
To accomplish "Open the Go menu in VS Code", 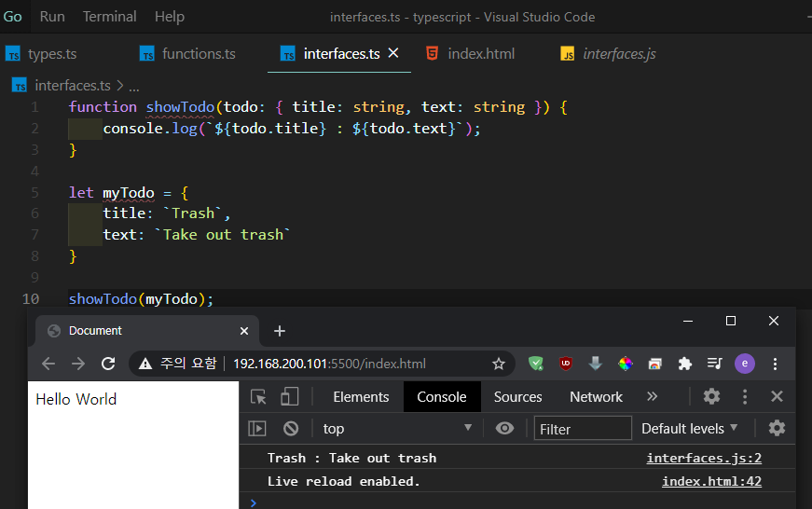I will point(12,17).
